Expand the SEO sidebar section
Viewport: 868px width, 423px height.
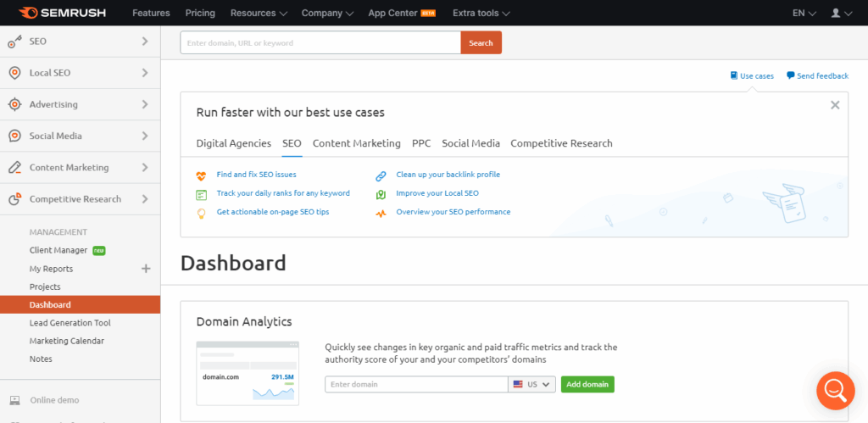(x=145, y=41)
